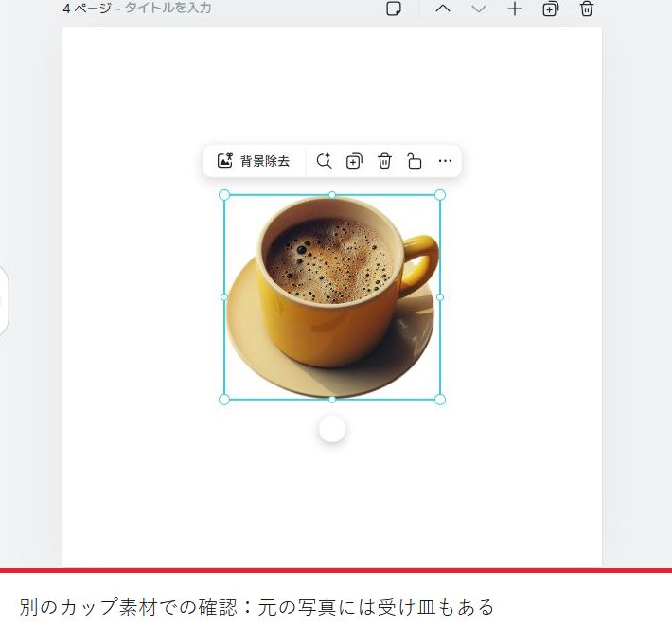Add a new page with the plus icon

coord(514,9)
